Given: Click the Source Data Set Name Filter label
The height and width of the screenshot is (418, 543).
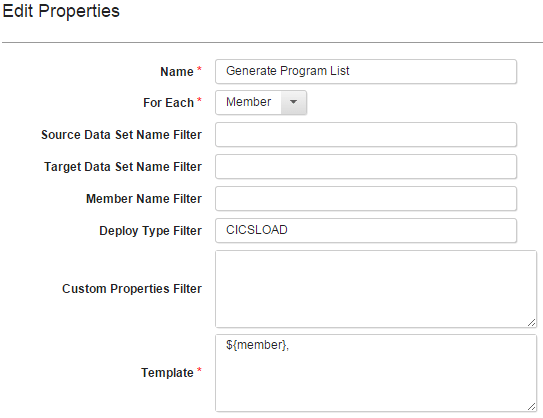Looking at the screenshot, I should click(122, 135).
